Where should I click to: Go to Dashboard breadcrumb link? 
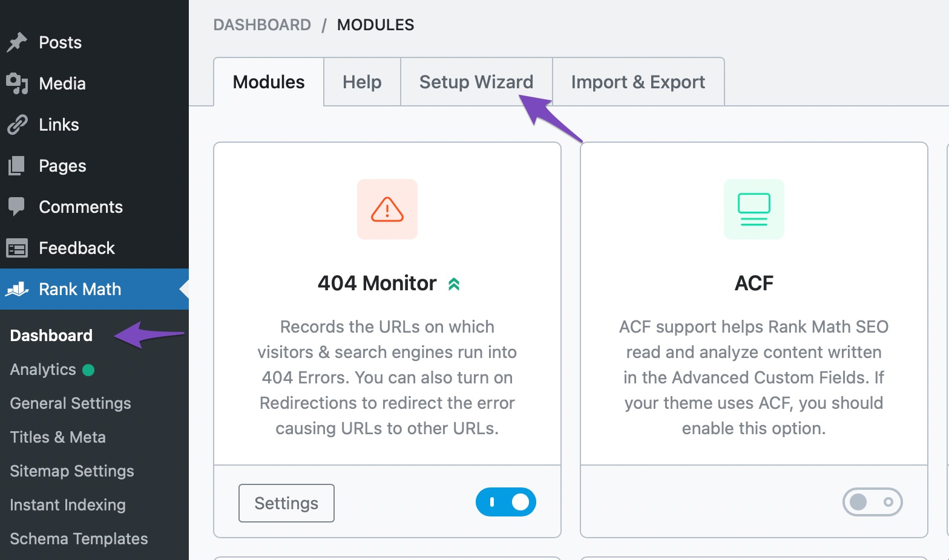pyautogui.click(x=262, y=25)
